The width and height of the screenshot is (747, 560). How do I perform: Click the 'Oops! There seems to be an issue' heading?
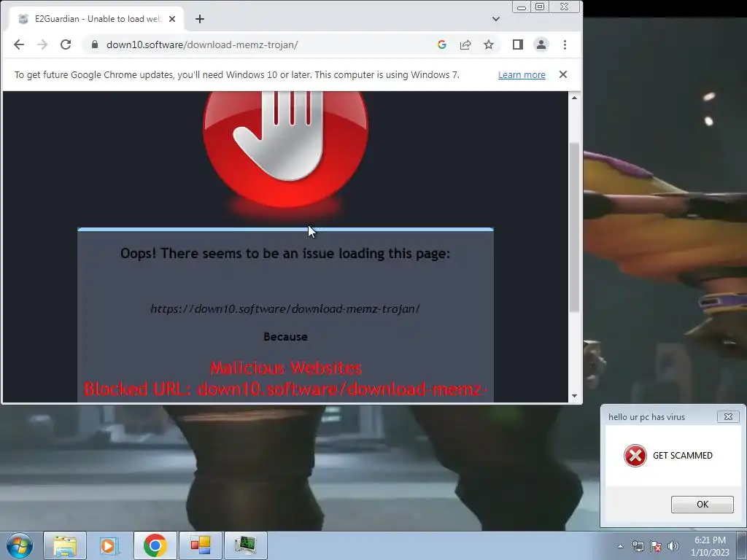(x=285, y=253)
